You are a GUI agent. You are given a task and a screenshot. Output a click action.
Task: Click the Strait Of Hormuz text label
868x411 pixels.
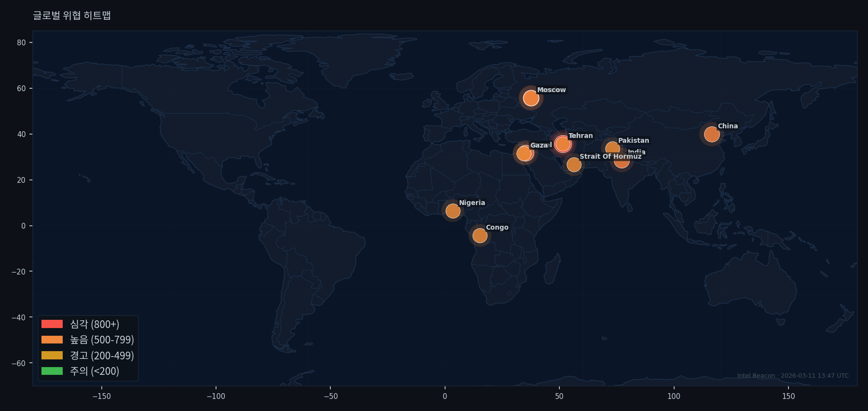(x=610, y=156)
